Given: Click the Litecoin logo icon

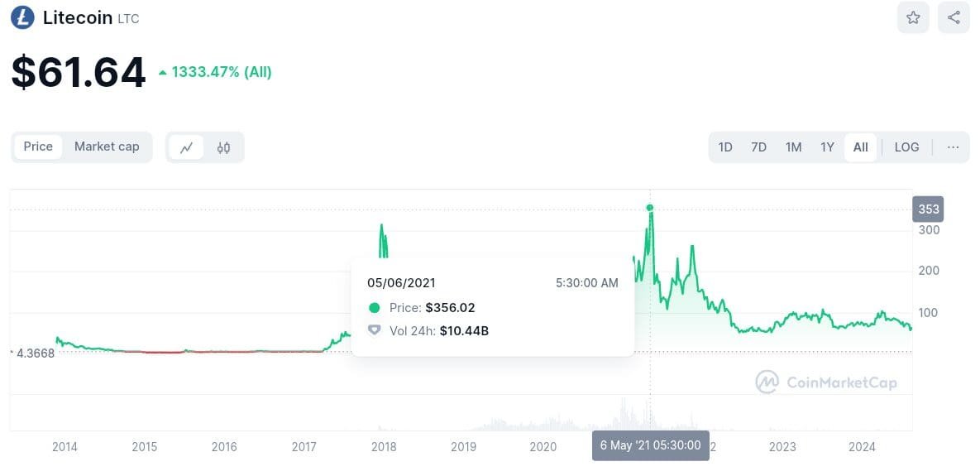Looking at the screenshot, I should tap(22, 17).
